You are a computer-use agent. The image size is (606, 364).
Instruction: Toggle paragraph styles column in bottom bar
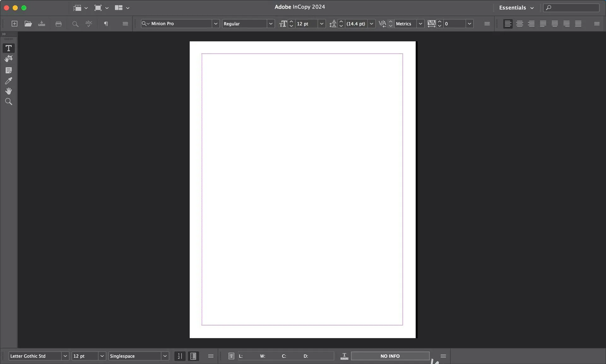tap(193, 356)
